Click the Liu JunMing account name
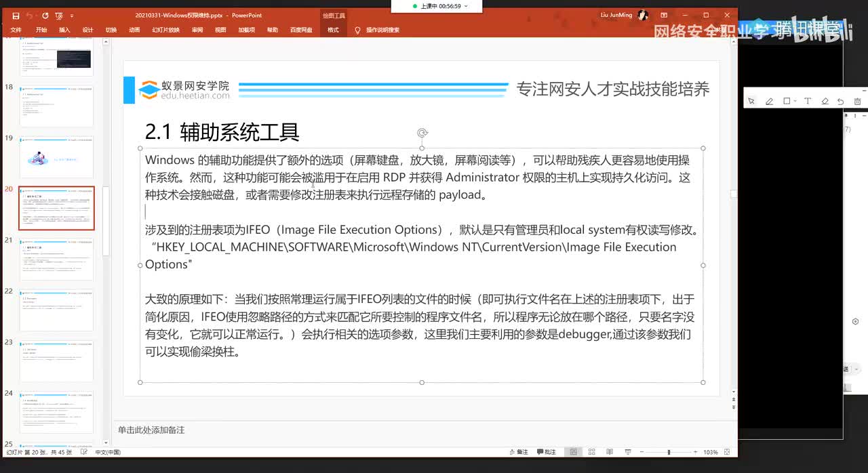The height and width of the screenshot is (473, 868). click(616, 15)
